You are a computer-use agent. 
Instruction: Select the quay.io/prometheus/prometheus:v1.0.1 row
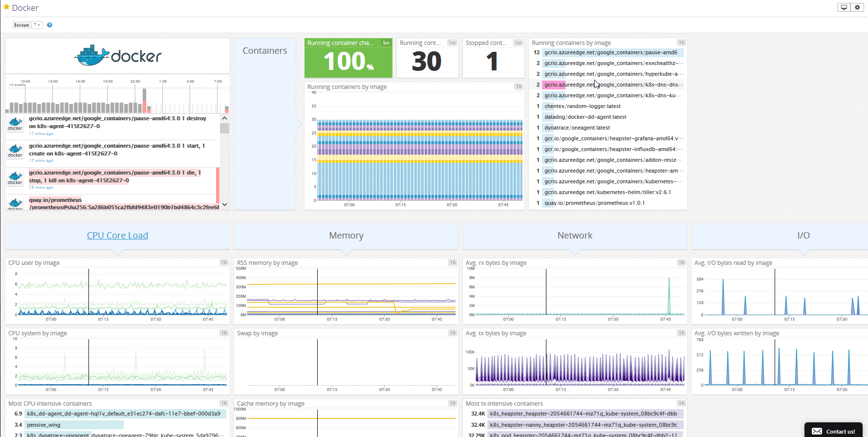[x=608, y=203]
